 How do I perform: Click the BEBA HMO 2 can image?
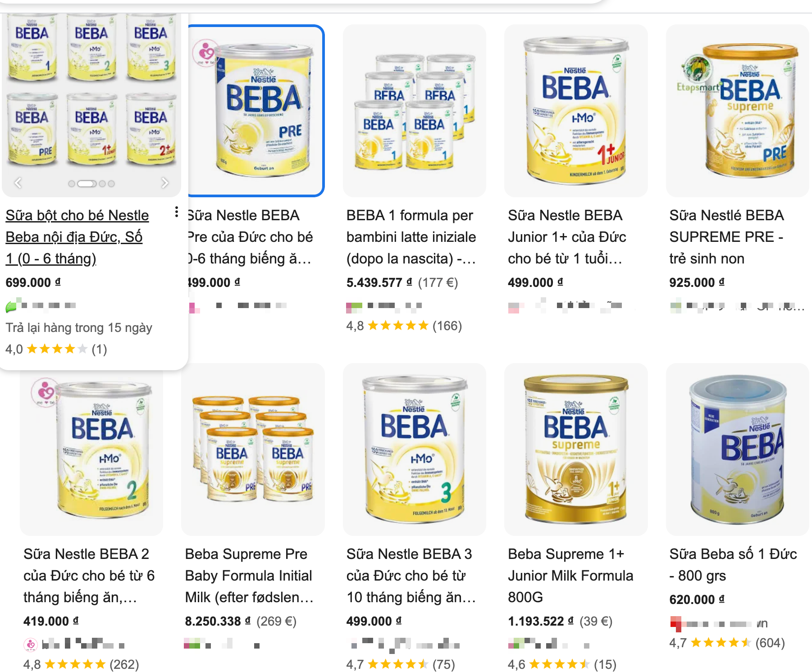(91, 449)
